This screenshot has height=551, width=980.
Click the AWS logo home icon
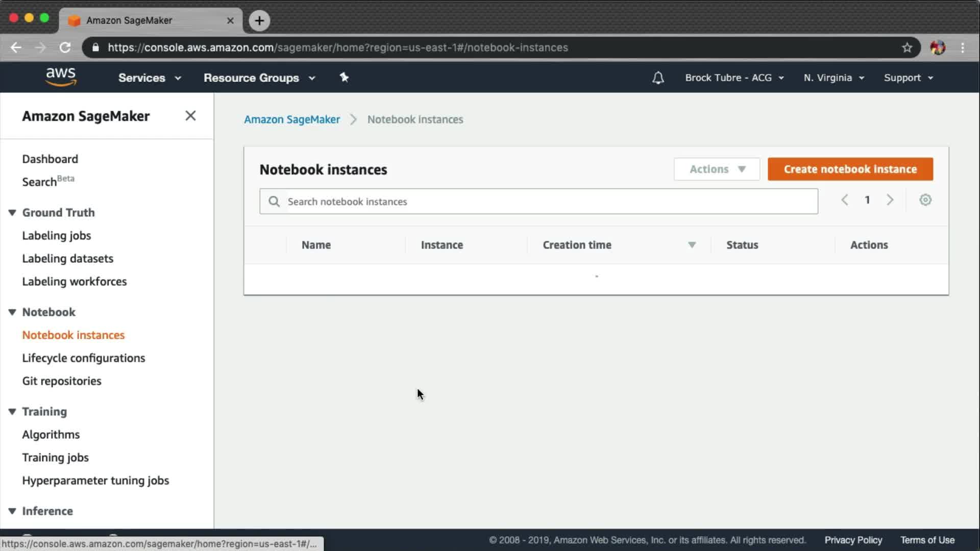tap(61, 77)
